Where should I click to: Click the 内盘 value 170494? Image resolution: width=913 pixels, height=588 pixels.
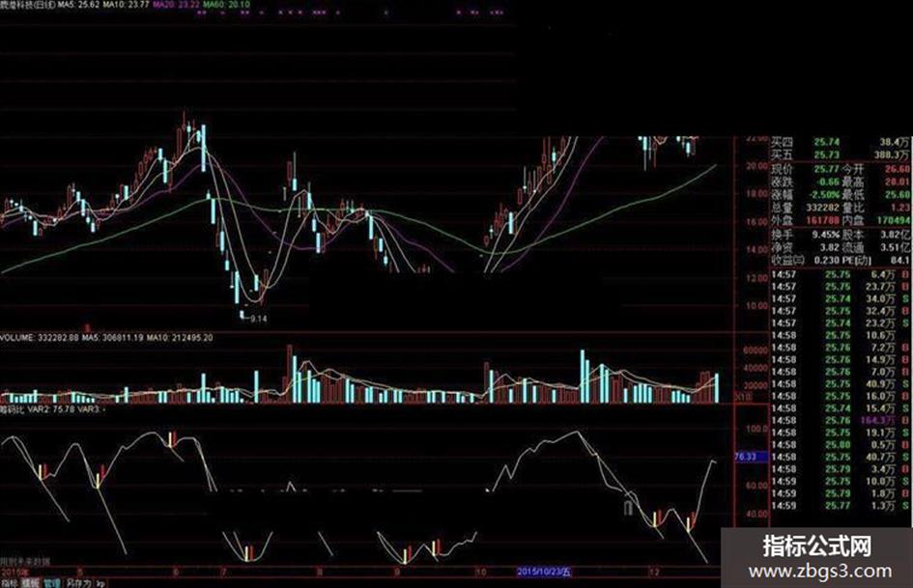coord(894,221)
